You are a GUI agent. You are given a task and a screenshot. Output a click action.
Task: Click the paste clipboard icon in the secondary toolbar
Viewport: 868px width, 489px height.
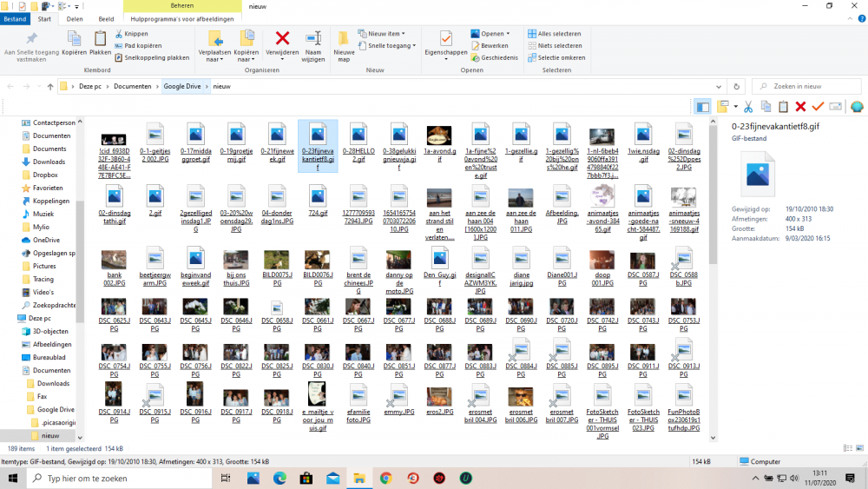783,106
